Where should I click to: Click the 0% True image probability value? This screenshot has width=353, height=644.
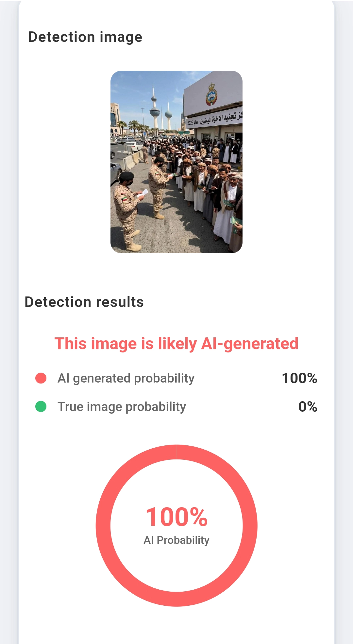coord(308,407)
